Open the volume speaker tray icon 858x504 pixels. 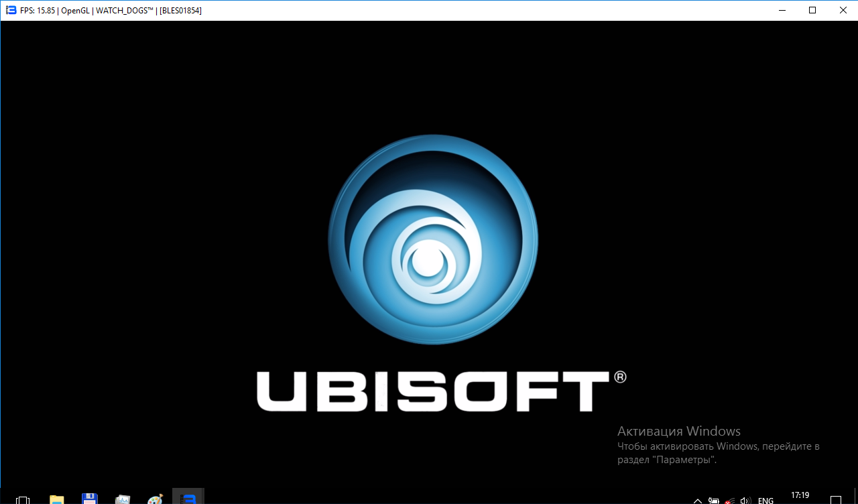point(745,501)
